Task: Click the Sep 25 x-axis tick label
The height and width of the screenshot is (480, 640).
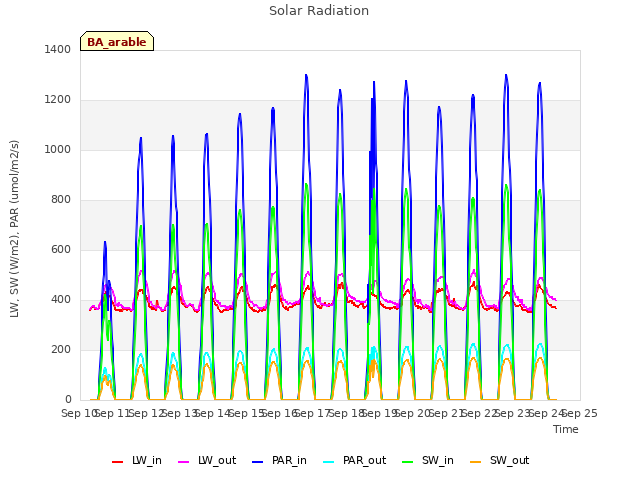Action: pos(580,413)
